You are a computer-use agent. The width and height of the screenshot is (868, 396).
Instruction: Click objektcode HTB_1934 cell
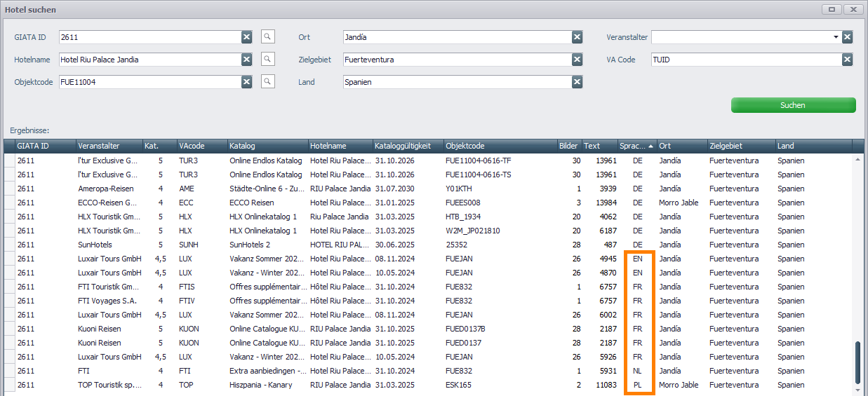click(500, 217)
